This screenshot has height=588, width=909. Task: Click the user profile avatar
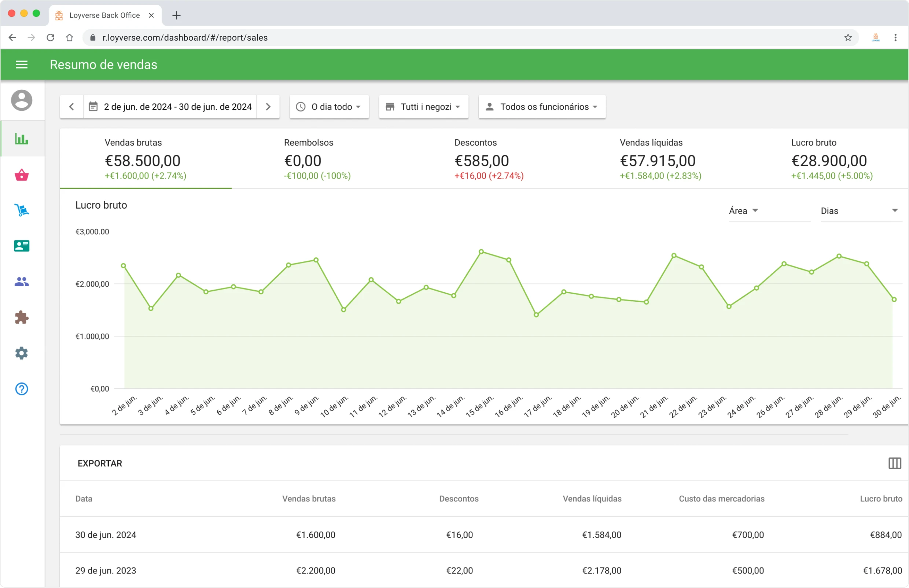[x=21, y=100]
